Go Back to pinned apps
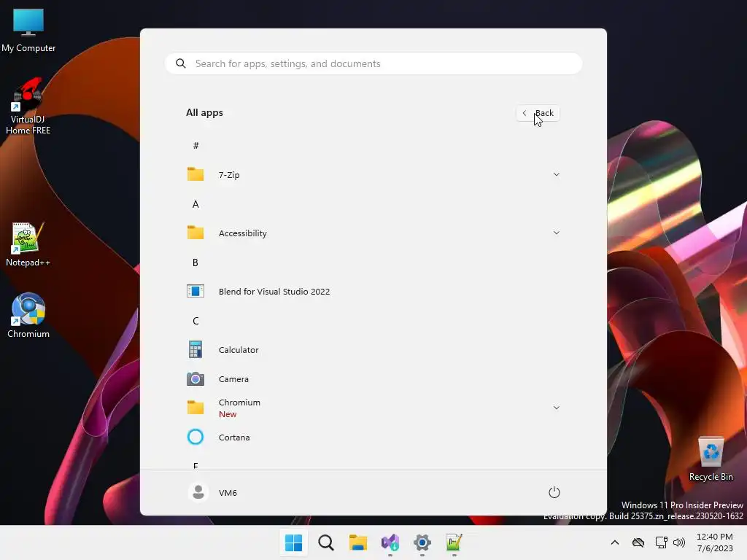 [x=538, y=113]
